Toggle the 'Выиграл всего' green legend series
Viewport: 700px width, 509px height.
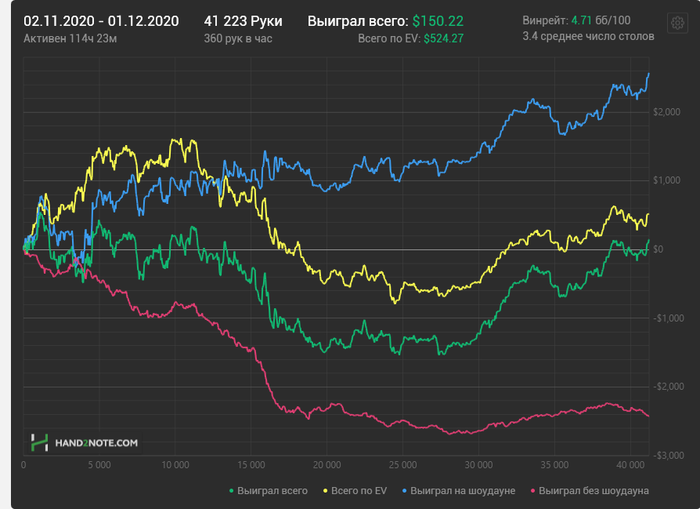coord(268,491)
